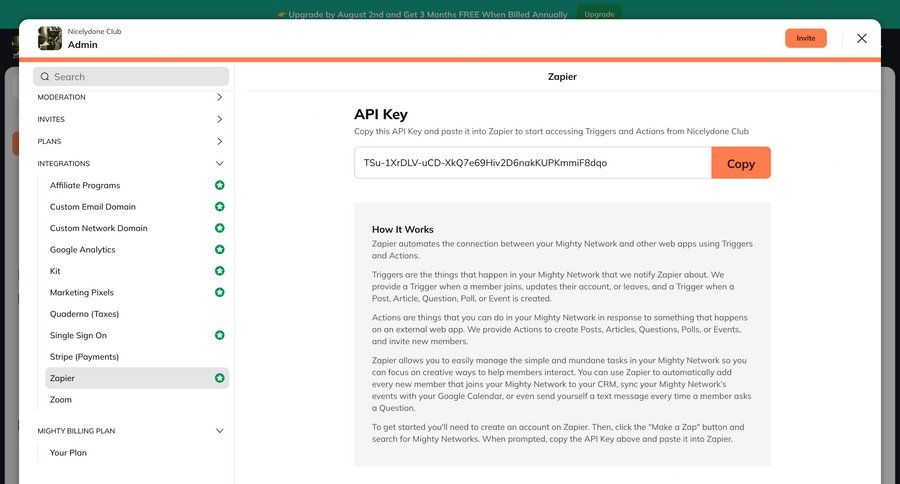Click the API key text field
The height and width of the screenshot is (484, 900).
coord(533,163)
